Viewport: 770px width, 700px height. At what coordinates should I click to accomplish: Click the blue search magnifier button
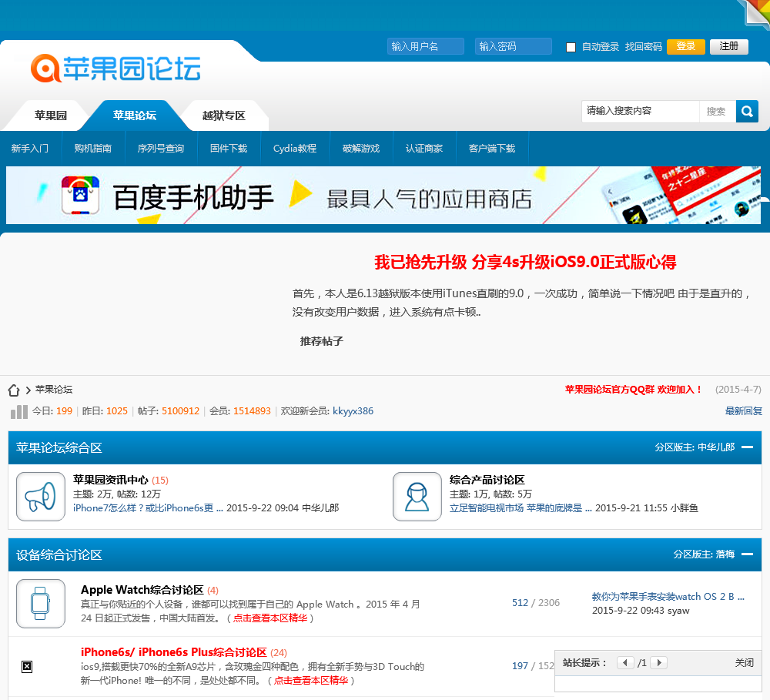(x=747, y=112)
